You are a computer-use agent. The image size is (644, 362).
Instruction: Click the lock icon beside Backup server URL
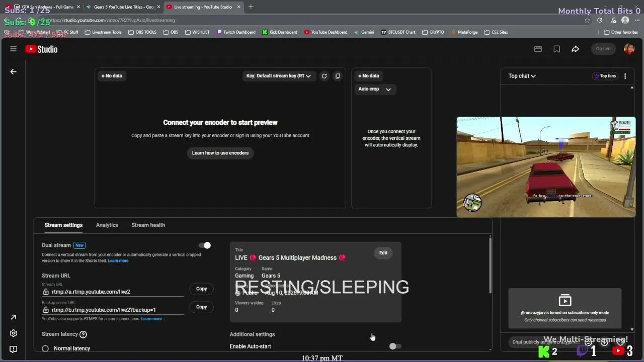coord(46,310)
